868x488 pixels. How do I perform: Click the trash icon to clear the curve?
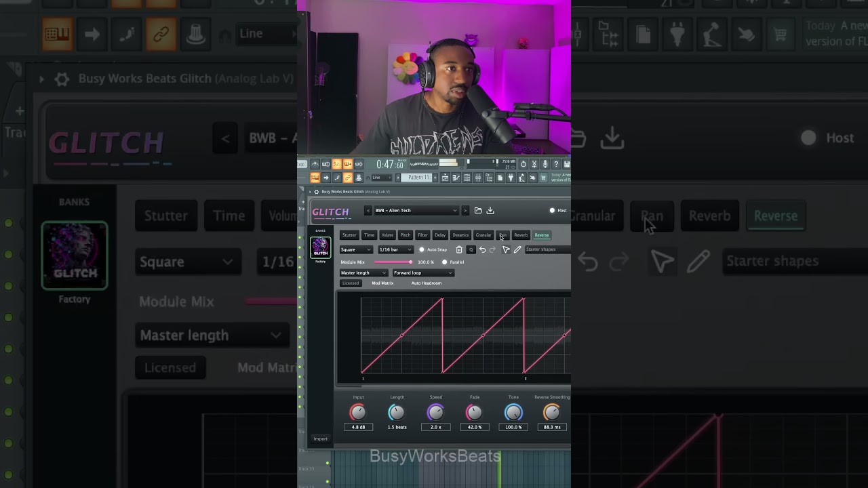pyautogui.click(x=459, y=249)
